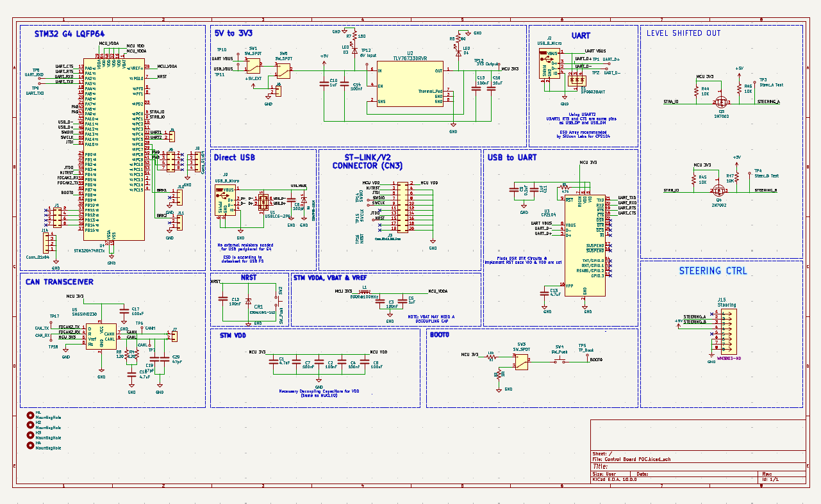Click the Q3 2N7002 MOSFET symbol
This screenshot has height=504, width=821.
click(x=722, y=101)
